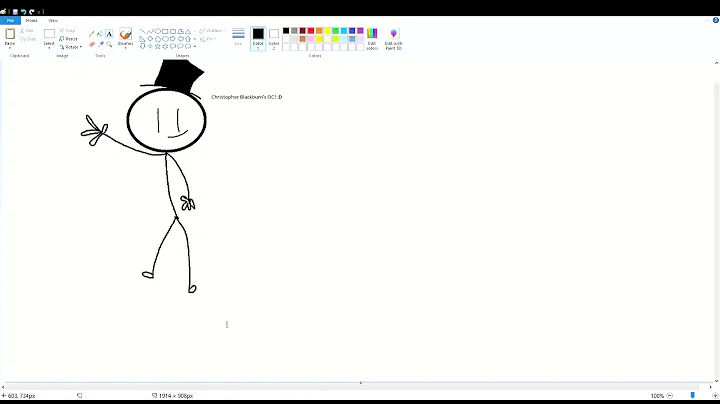Image resolution: width=720 pixels, height=404 pixels.
Task: Zoom out with the minus button
Action: point(669,395)
